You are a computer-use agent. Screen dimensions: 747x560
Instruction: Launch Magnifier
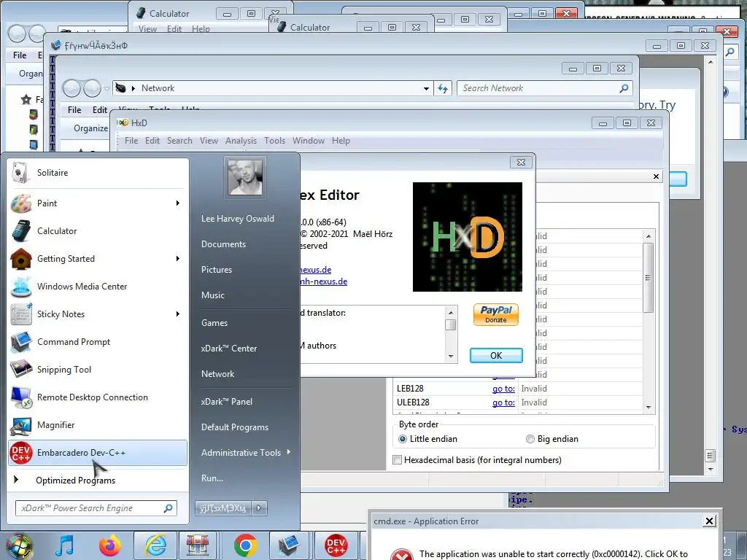98,425
